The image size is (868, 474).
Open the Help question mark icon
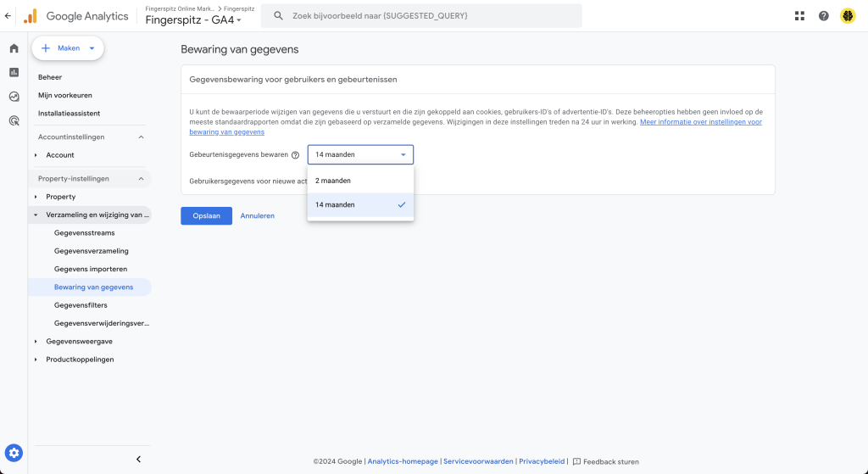pos(824,16)
